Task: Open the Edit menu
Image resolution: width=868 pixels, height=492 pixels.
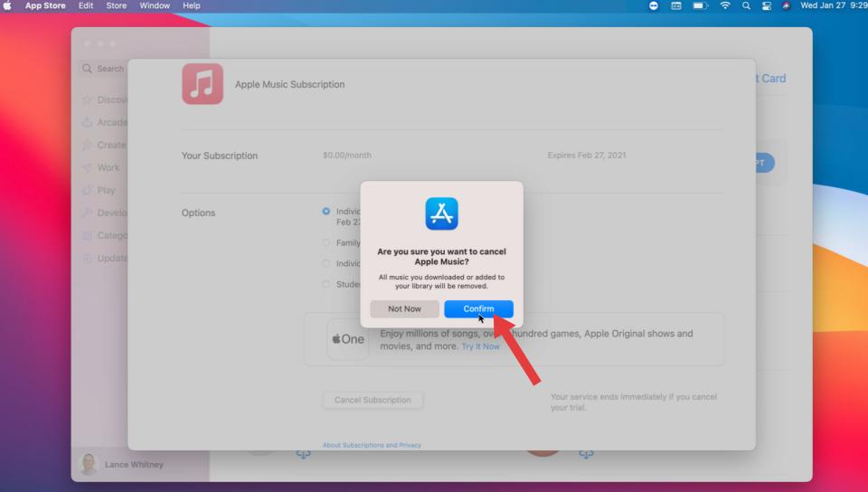Action: point(86,5)
